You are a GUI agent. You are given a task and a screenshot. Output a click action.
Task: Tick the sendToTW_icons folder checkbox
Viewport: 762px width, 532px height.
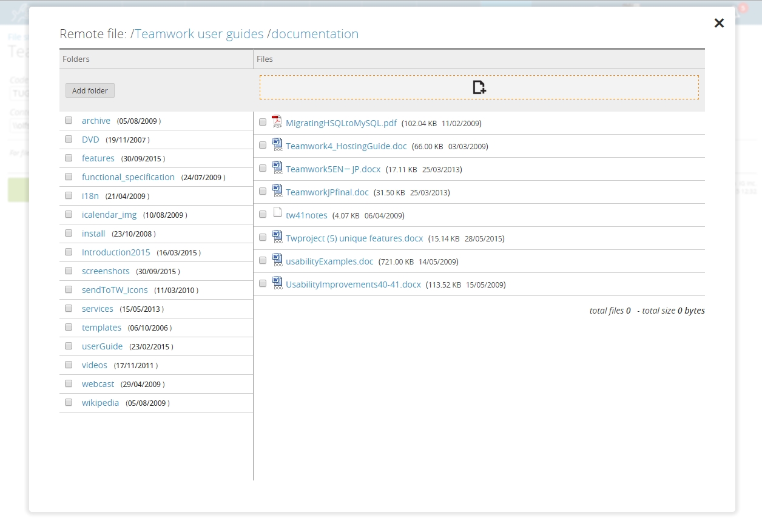tap(69, 290)
